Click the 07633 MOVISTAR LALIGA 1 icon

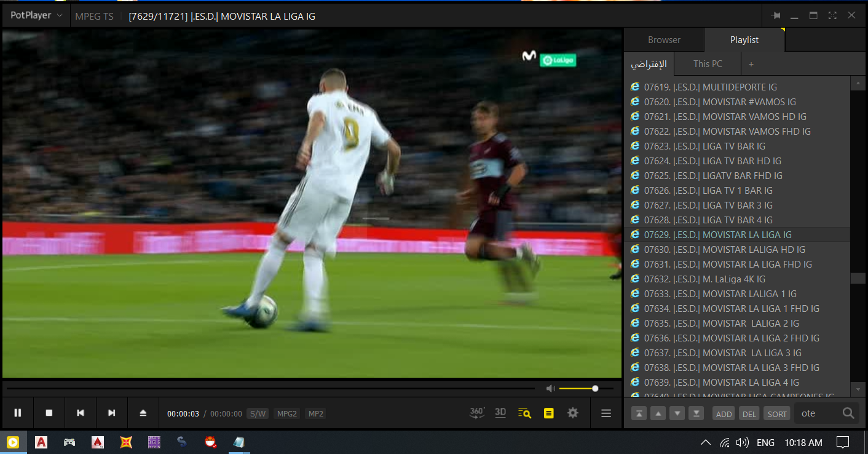click(x=635, y=293)
